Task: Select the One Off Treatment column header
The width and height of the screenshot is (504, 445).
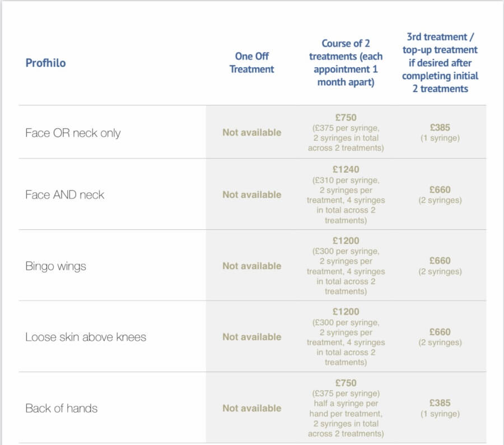Action: [251, 63]
